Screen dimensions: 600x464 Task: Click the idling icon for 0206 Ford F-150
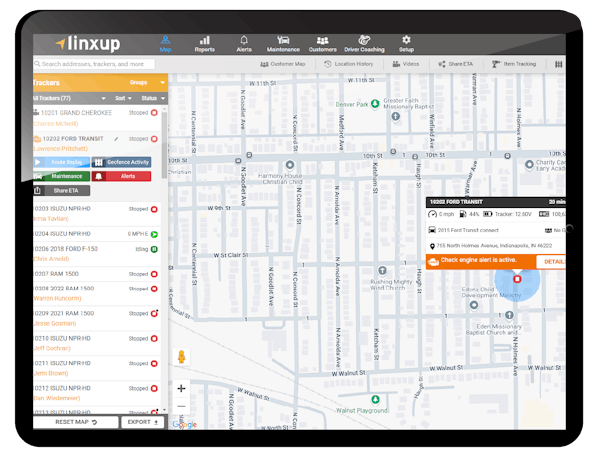154,249
